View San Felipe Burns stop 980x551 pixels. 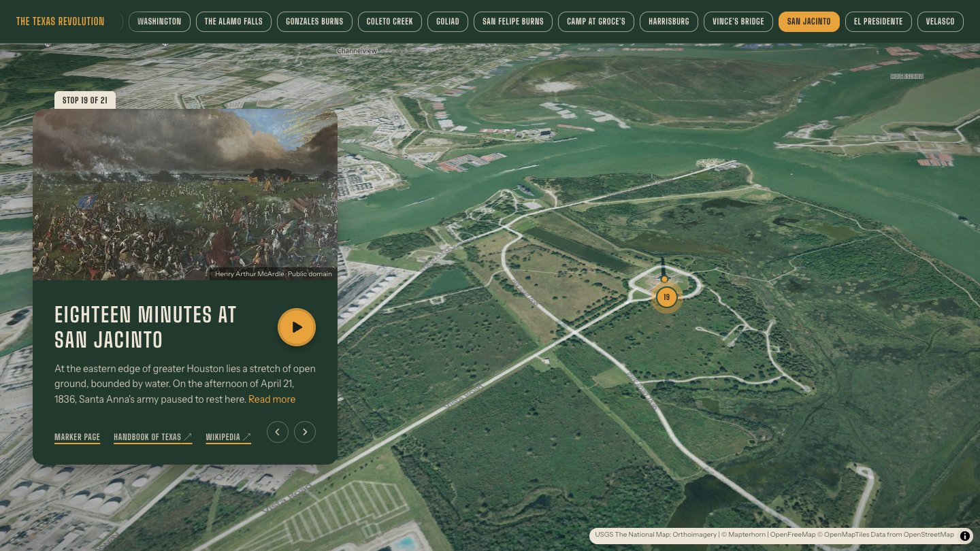513,22
